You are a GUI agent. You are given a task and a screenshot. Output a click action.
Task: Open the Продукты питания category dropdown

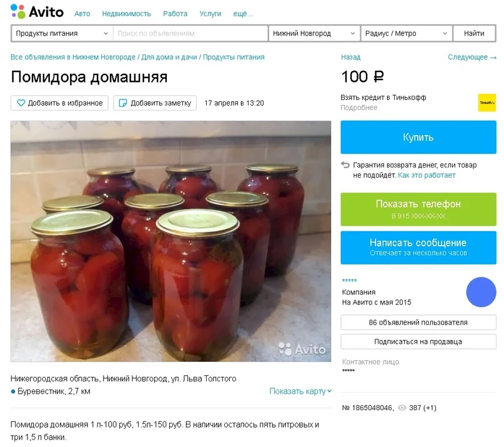[62, 34]
